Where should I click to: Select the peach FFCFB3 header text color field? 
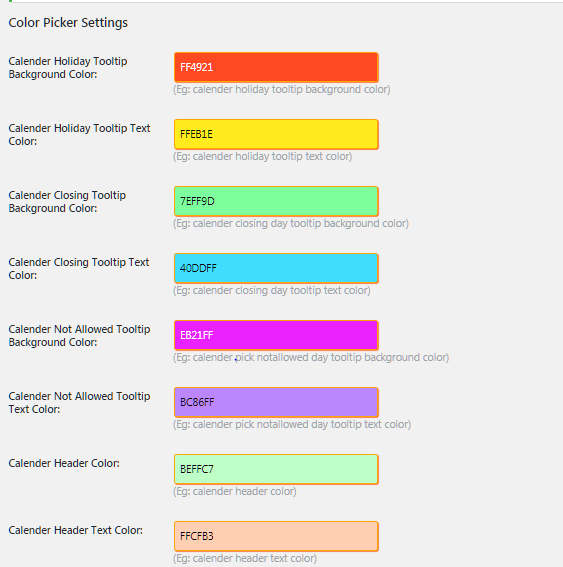(x=276, y=536)
